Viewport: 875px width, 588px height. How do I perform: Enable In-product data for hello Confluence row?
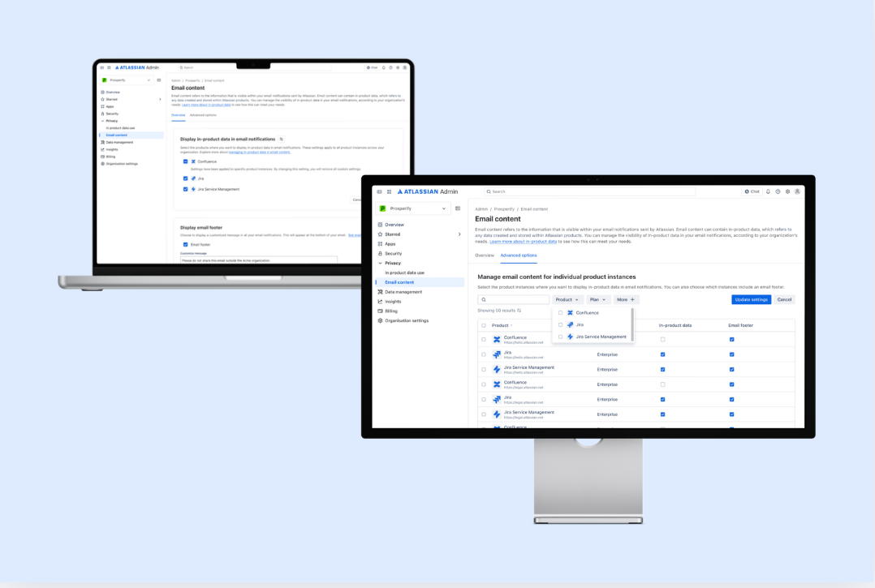(x=662, y=340)
